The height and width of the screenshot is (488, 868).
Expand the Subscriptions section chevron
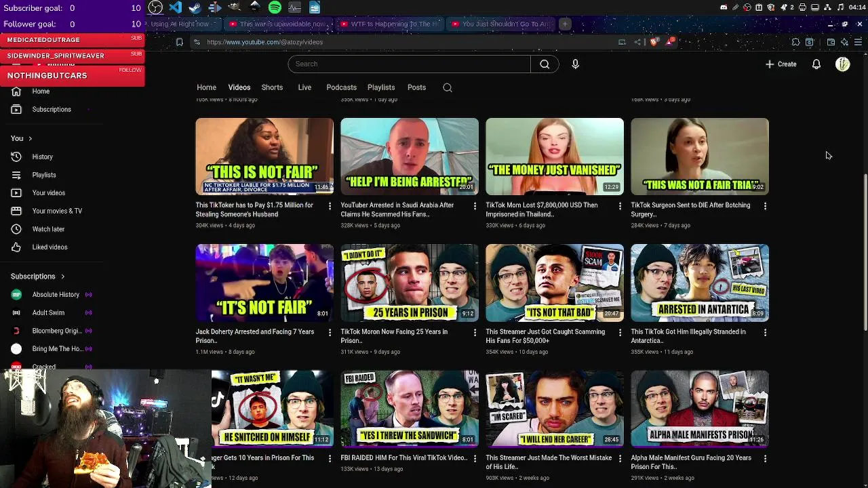coord(62,277)
